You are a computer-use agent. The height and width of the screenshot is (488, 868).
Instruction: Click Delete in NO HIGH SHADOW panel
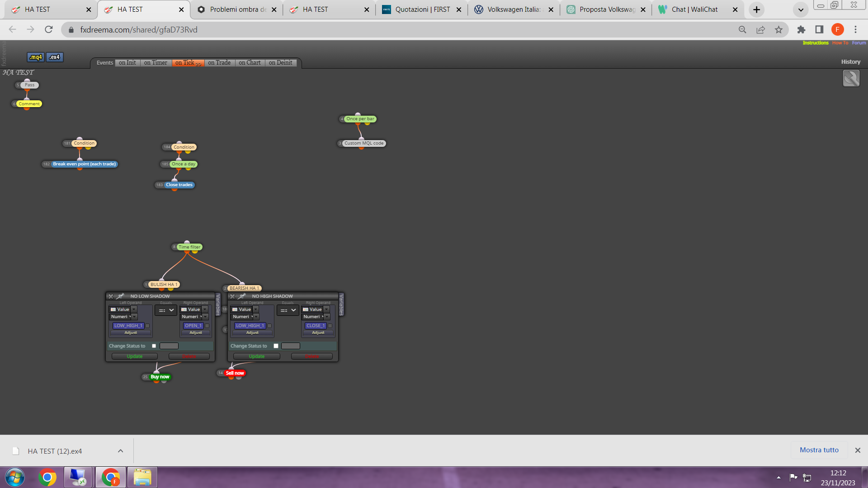[312, 357]
